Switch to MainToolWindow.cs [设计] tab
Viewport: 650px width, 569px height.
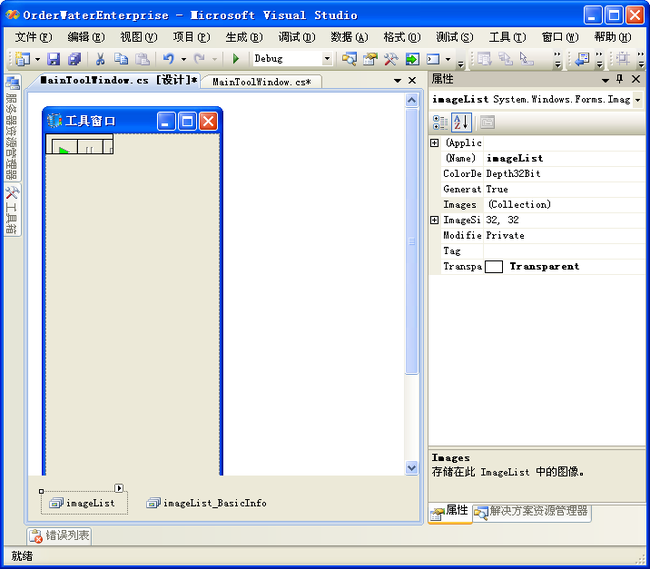(118, 80)
